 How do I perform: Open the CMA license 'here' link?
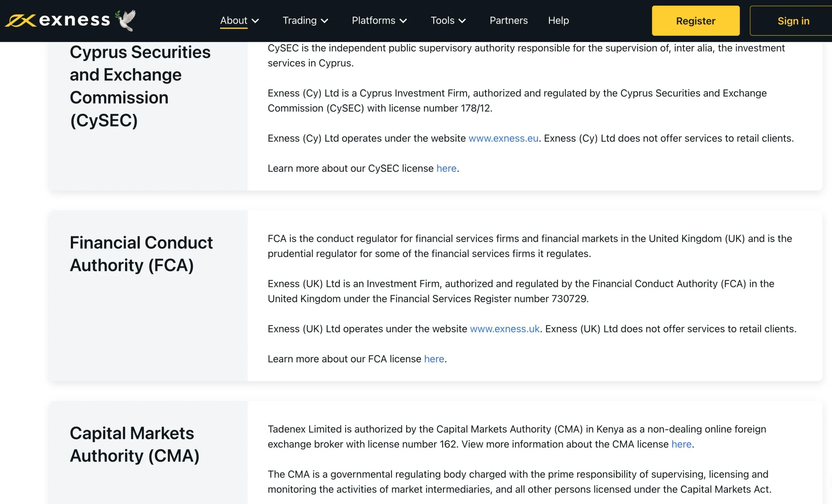click(682, 444)
